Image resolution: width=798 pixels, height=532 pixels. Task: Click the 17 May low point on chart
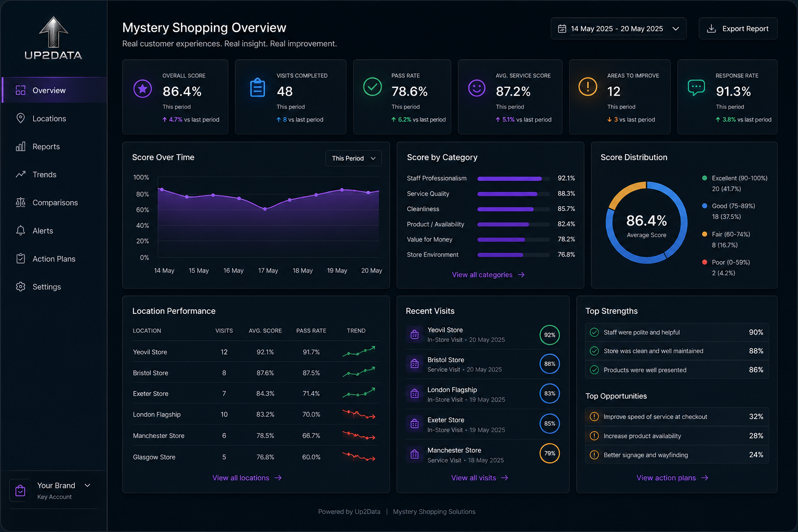point(265,209)
